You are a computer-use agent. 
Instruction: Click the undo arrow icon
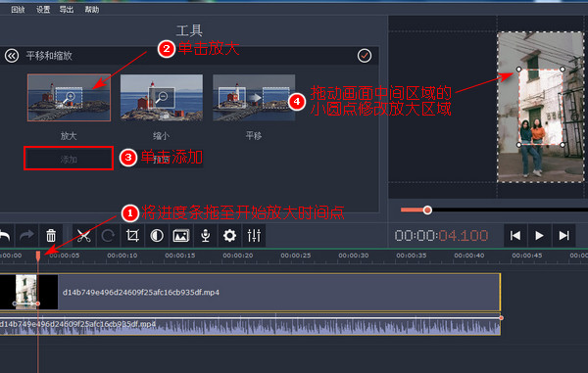coord(5,236)
